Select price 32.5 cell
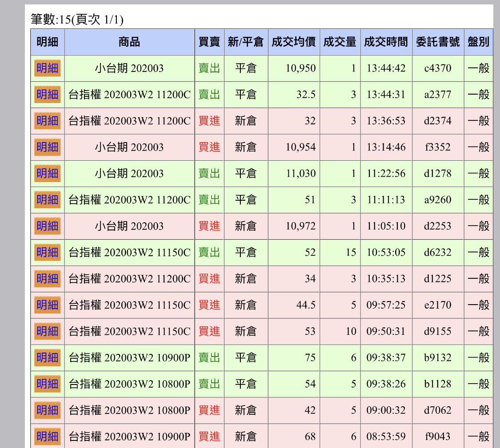The image size is (500, 448). pos(294,95)
